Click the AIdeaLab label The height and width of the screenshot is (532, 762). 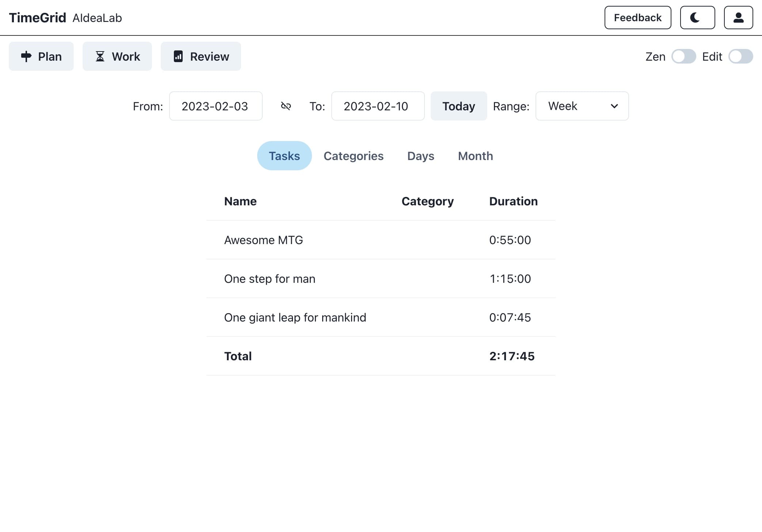[x=97, y=18]
